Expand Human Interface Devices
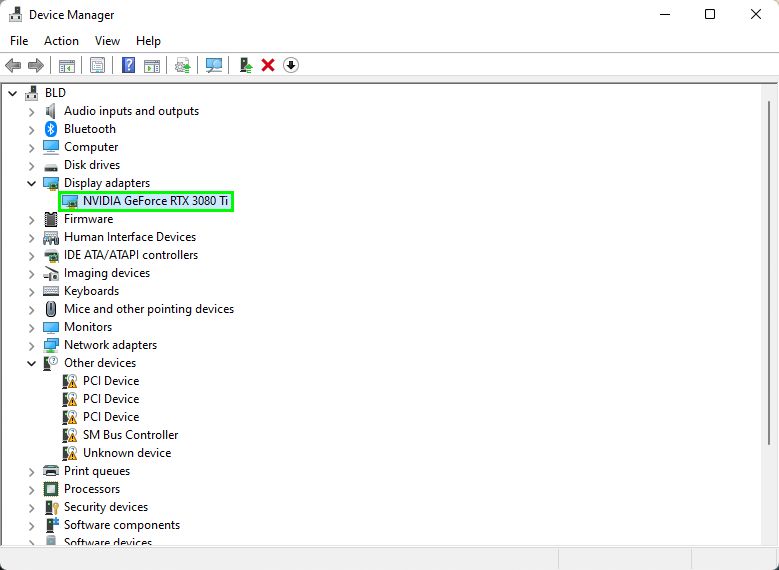This screenshot has width=779, height=570. click(x=32, y=238)
